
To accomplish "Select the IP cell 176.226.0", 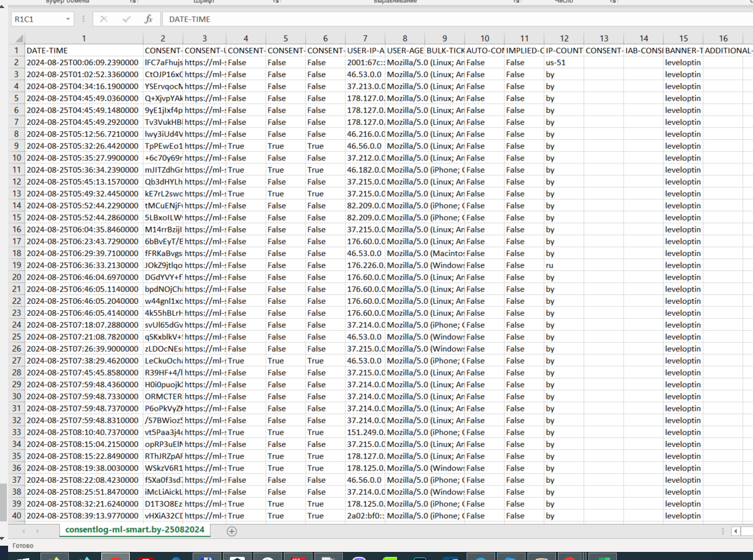I will (365, 265).
